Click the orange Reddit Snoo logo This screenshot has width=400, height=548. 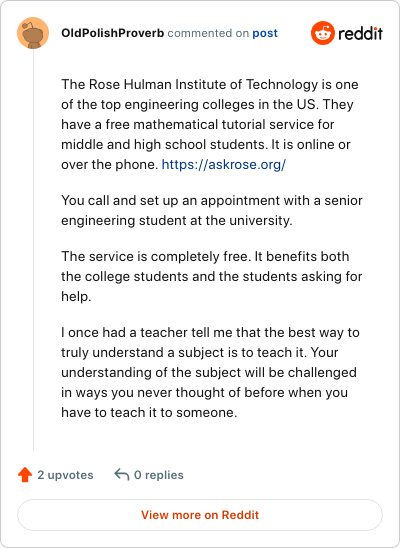(322, 33)
